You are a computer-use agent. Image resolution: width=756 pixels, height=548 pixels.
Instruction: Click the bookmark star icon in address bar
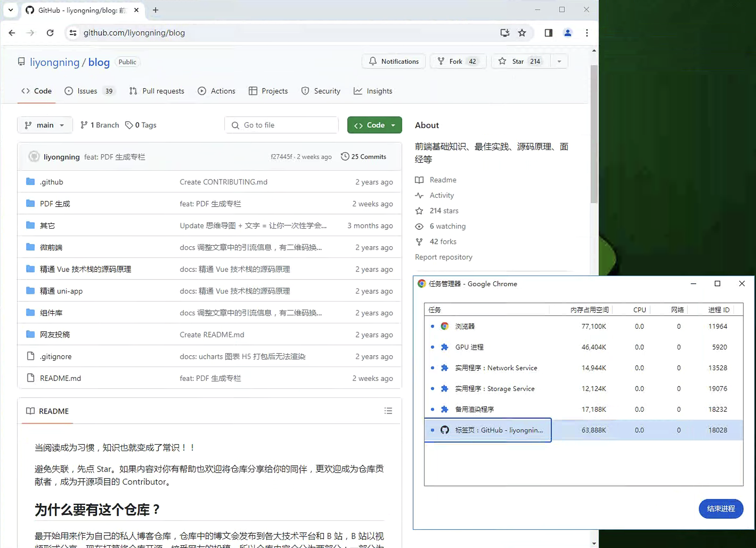pyautogui.click(x=522, y=33)
